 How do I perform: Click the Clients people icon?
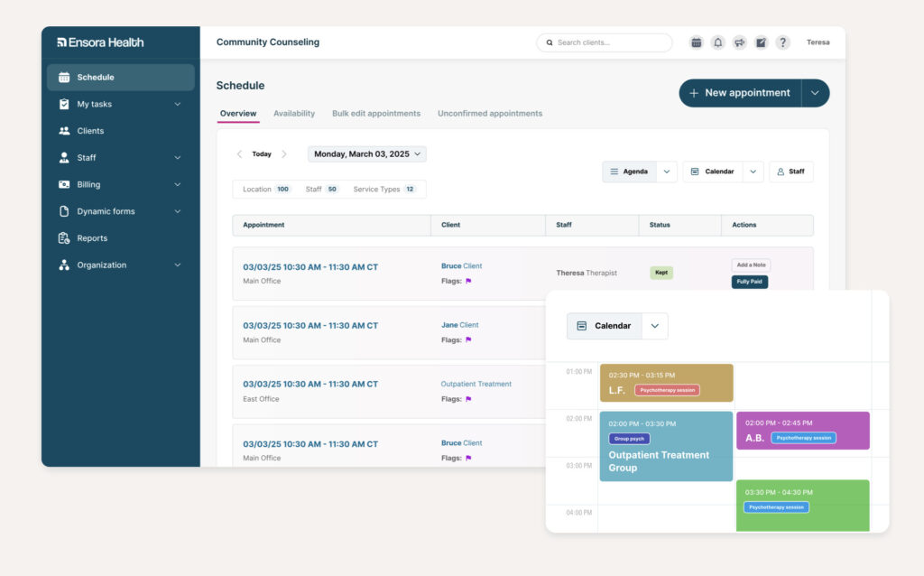(x=64, y=131)
